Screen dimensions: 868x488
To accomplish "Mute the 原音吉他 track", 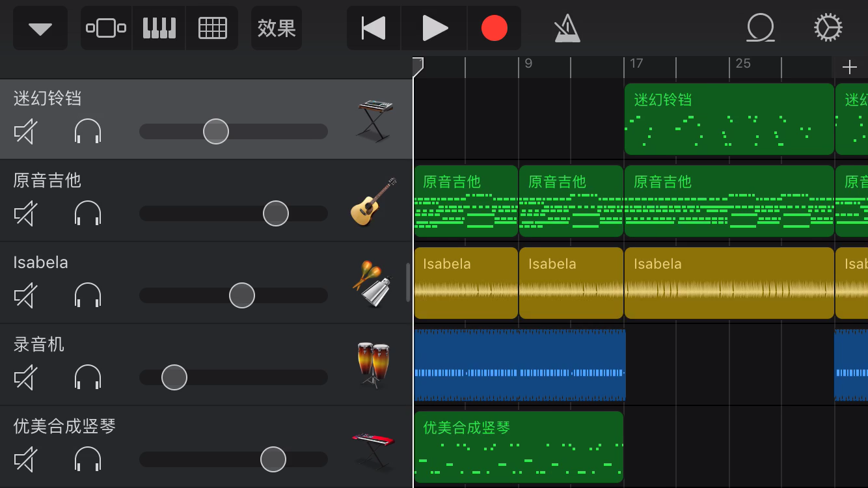I will coord(25,214).
